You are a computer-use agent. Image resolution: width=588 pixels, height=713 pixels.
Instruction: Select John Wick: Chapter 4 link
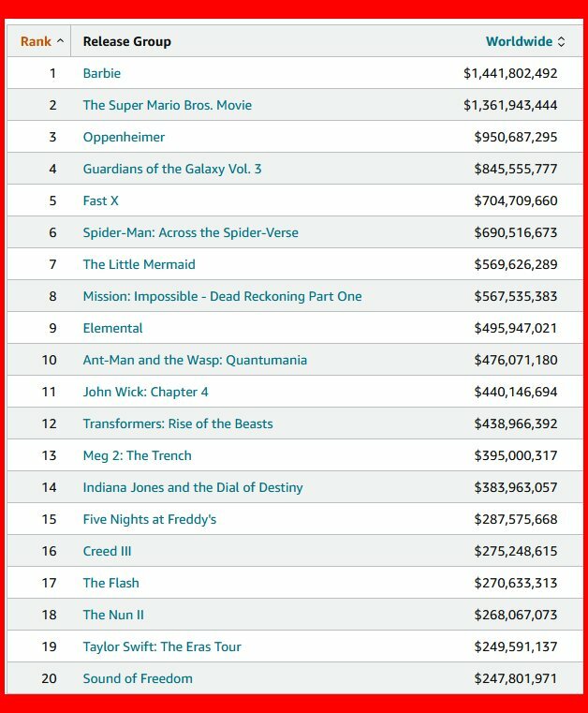click(145, 392)
